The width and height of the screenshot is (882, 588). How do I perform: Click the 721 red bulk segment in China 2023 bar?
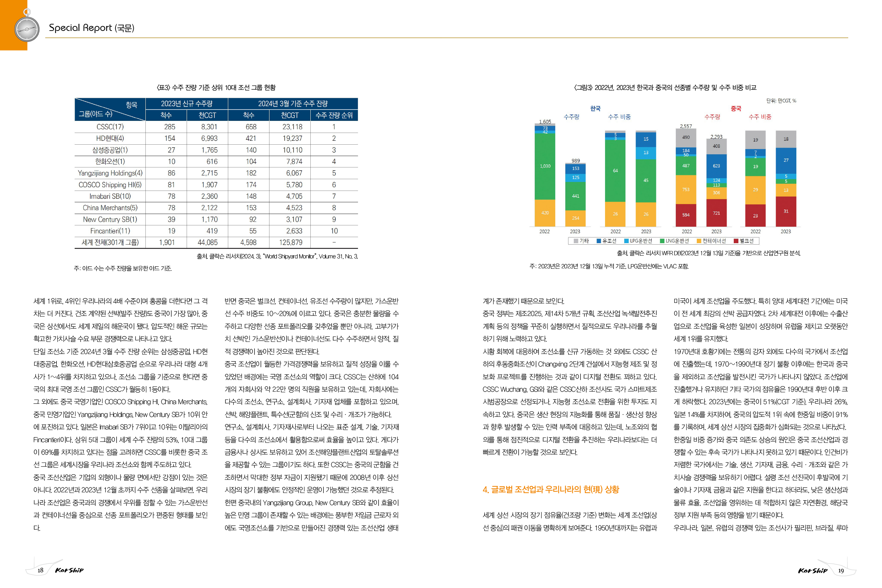click(716, 213)
